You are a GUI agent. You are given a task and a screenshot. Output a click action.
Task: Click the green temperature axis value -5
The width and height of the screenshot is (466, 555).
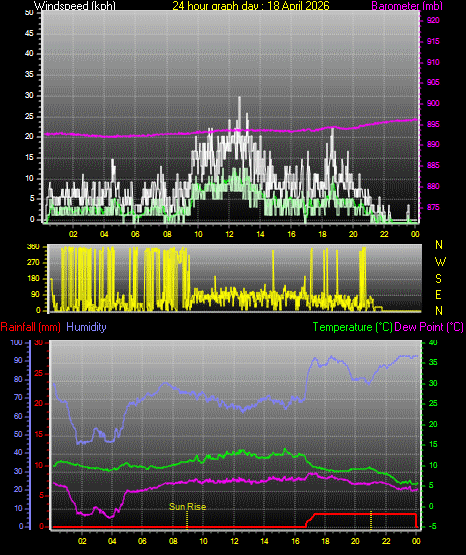coord(432,527)
